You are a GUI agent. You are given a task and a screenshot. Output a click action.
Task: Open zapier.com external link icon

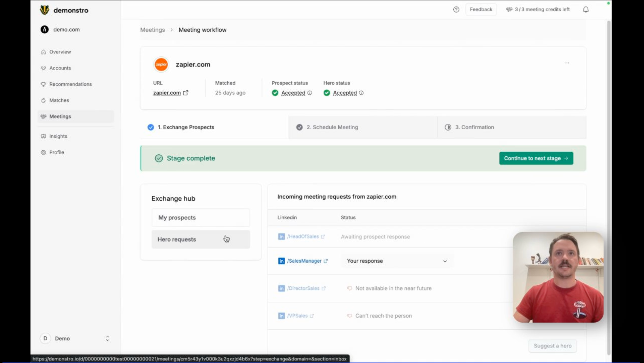[x=185, y=93]
